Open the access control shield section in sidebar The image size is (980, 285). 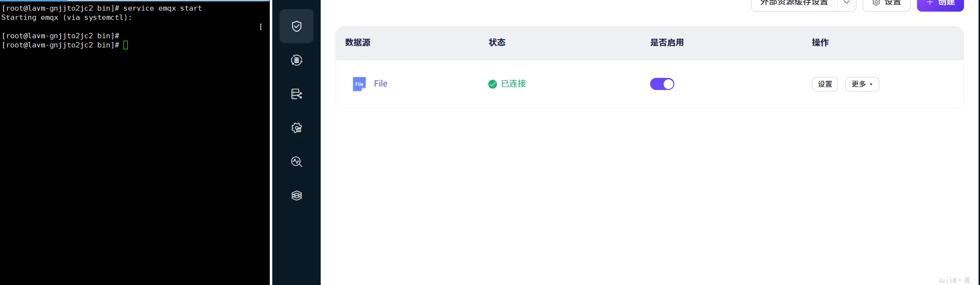coord(296,26)
